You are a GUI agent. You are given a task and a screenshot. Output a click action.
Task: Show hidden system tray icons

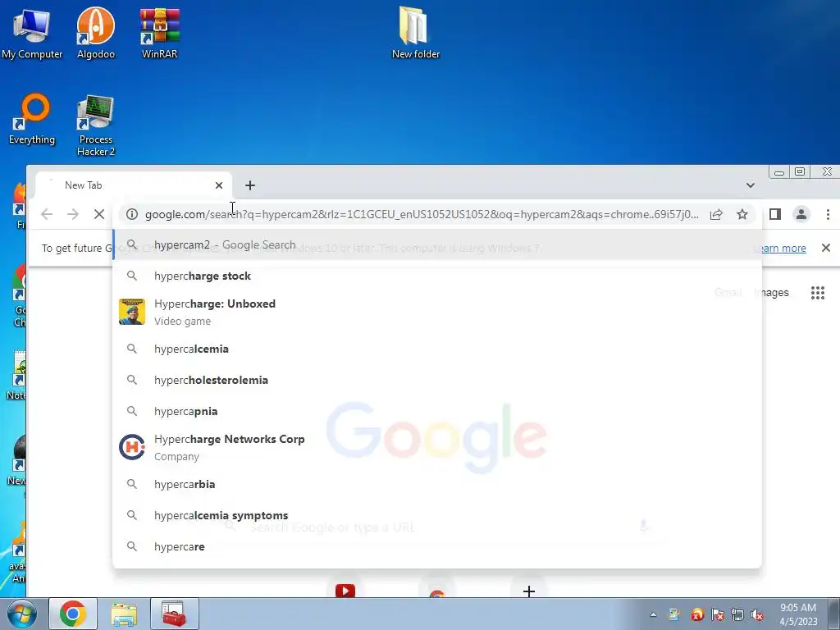pos(653,614)
